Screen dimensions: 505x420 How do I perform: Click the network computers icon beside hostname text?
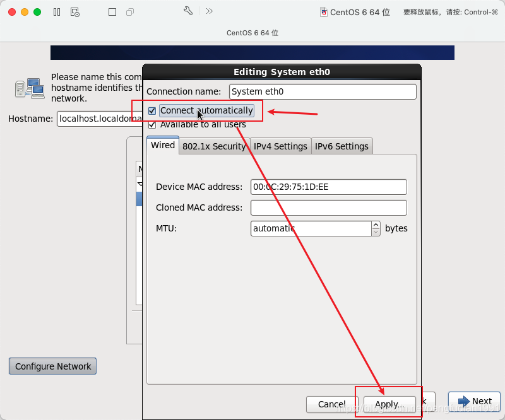[x=30, y=88]
